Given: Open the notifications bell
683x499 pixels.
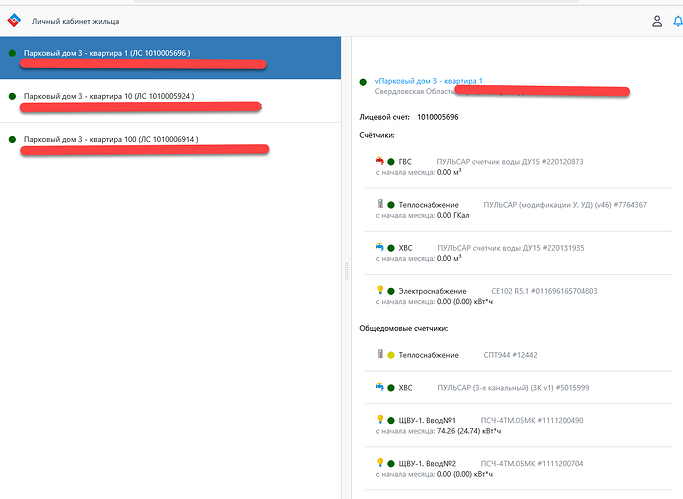Looking at the screenshot, I should click(679, 20).
